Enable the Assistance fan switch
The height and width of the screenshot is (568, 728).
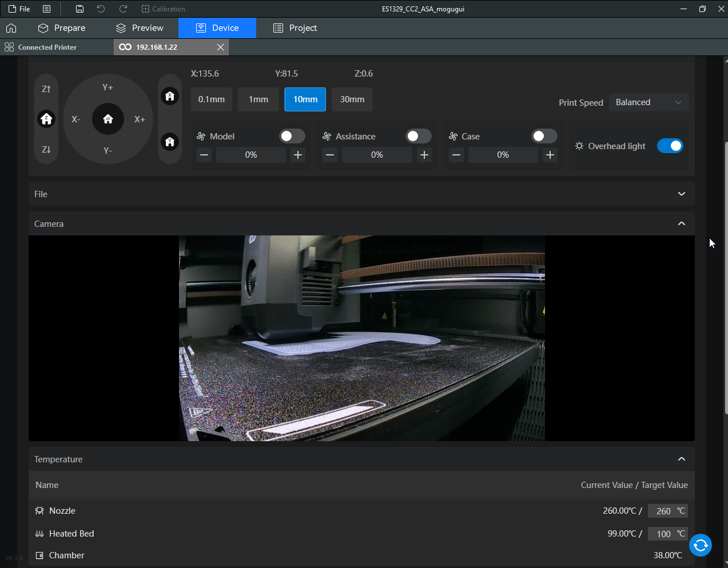[x=418, y=136]
